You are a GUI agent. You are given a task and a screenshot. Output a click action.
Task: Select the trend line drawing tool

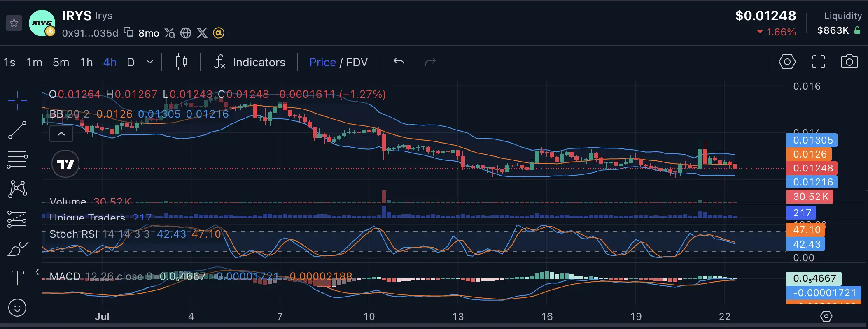coord(17,130)
